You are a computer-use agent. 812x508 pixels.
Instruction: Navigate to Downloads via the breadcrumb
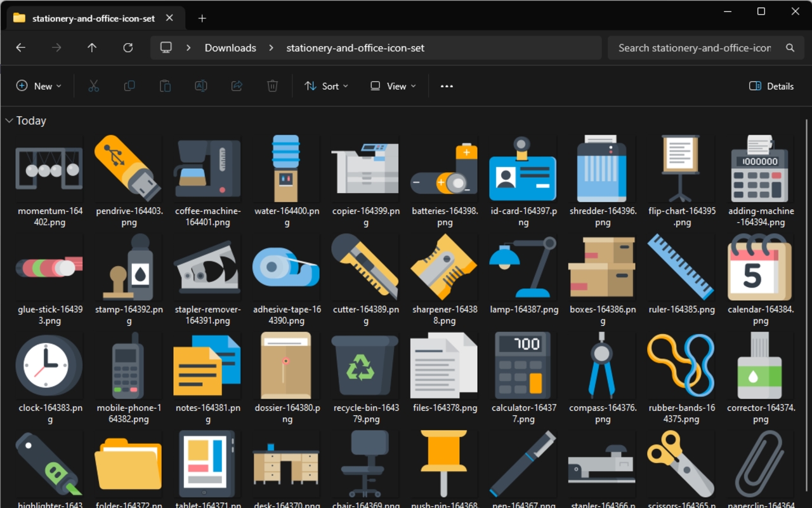[x=230, y=48]
